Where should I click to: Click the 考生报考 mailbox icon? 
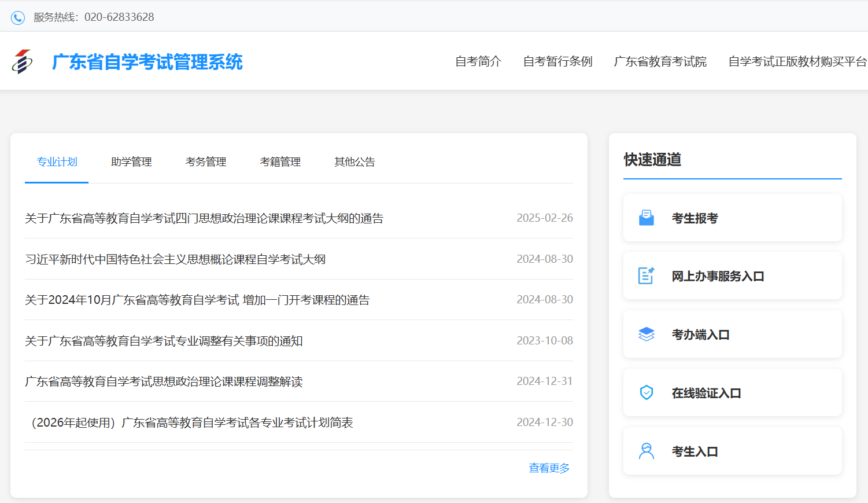648,217
